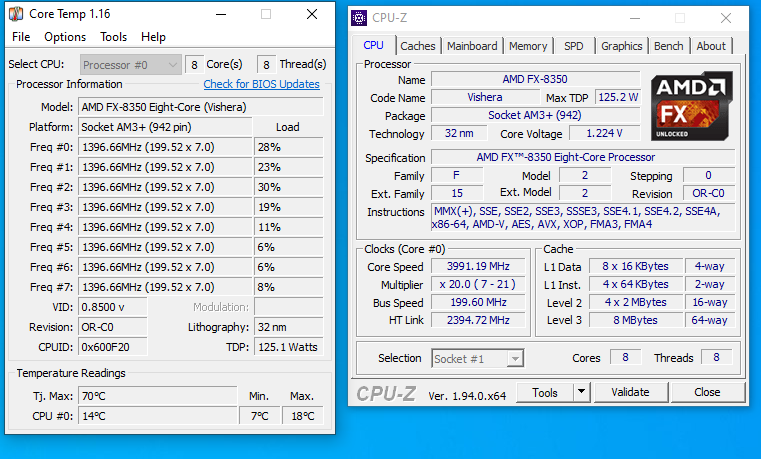
Task: Click the Multiplier value x 20.0 (7 - 21)
Action: [478, 284]
